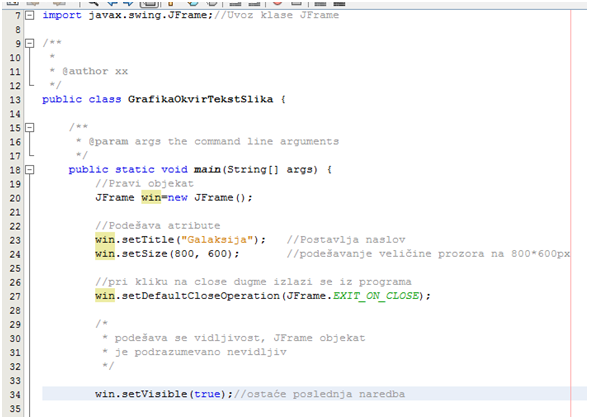Click the highlighted win variable declaration
The width and height of the screenshot is (589, 419).
pos(151,198)
